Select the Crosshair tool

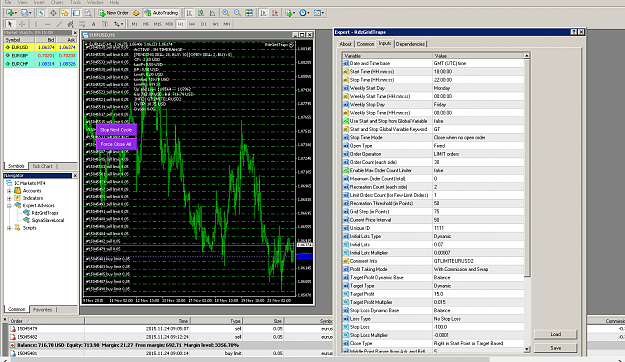22,24
